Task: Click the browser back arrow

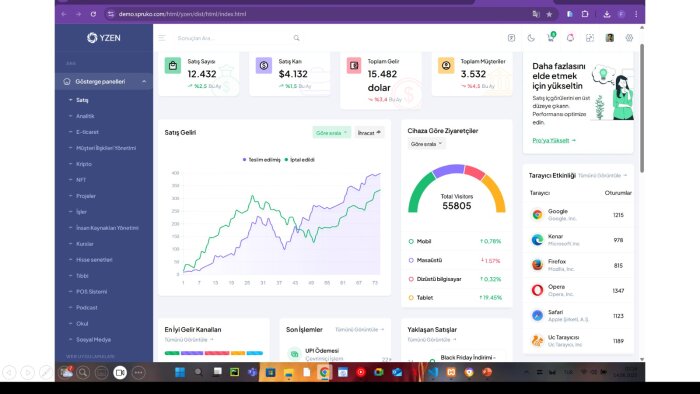Action: [63, 14]
